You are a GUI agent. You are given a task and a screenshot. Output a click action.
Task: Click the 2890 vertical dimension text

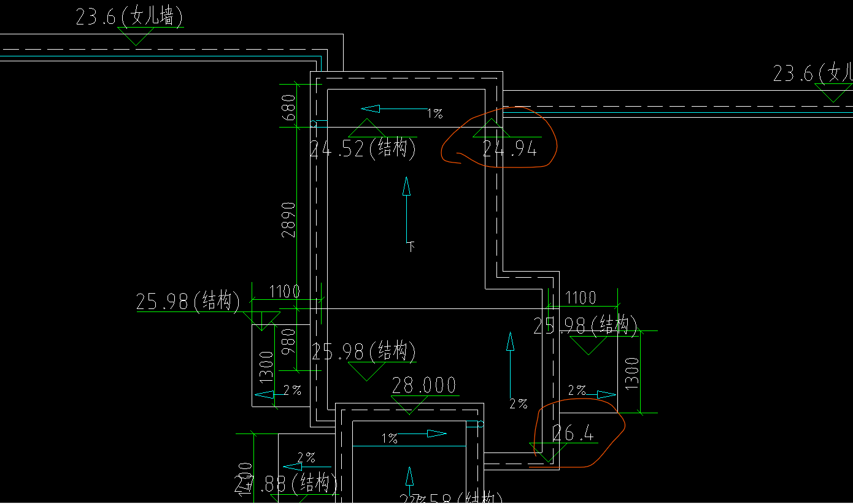pos(288,219)
